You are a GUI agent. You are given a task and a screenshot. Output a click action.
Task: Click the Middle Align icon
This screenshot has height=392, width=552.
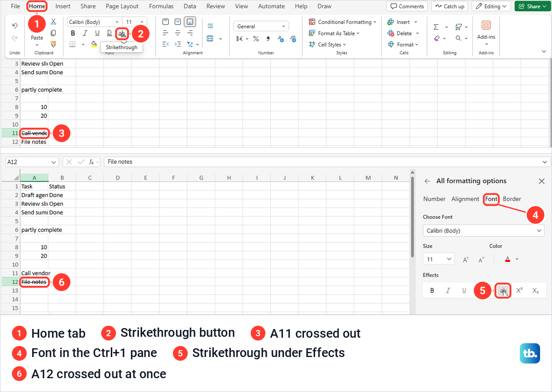(x=178, y=22)
